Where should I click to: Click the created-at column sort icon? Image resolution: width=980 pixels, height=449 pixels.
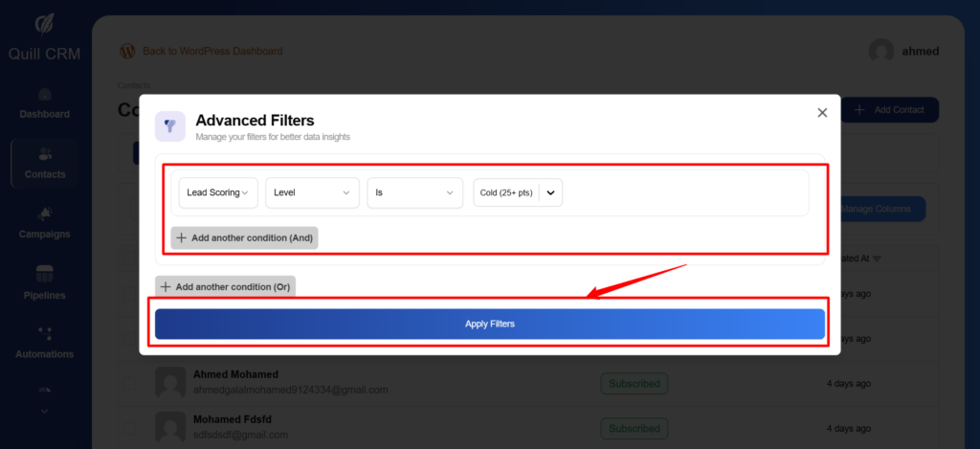[x=877, y=258]
